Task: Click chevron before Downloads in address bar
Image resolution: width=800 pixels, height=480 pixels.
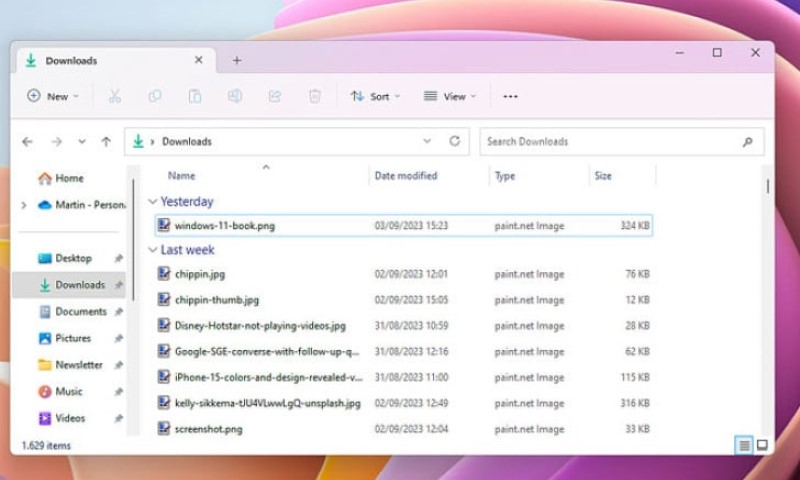Action: coord(152,142)
